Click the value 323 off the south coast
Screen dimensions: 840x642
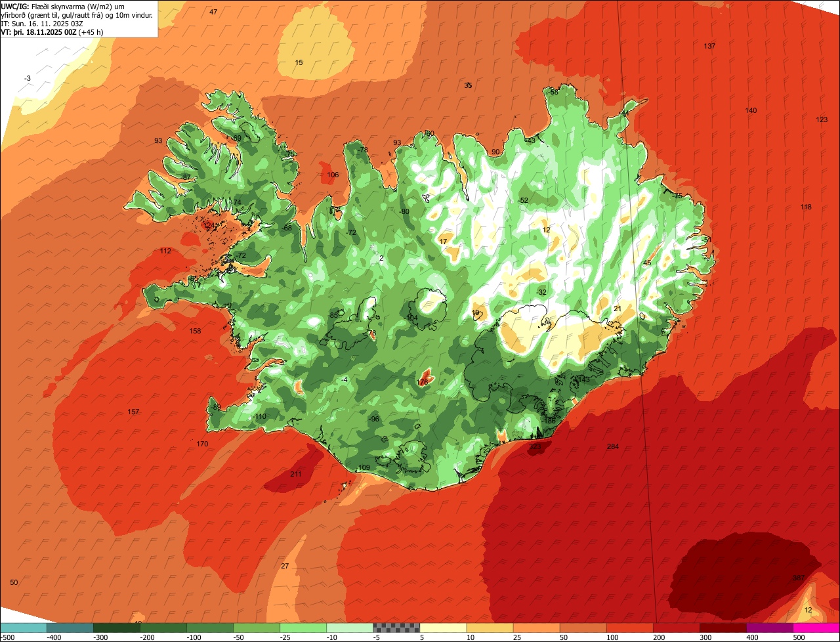coord(535,446)
